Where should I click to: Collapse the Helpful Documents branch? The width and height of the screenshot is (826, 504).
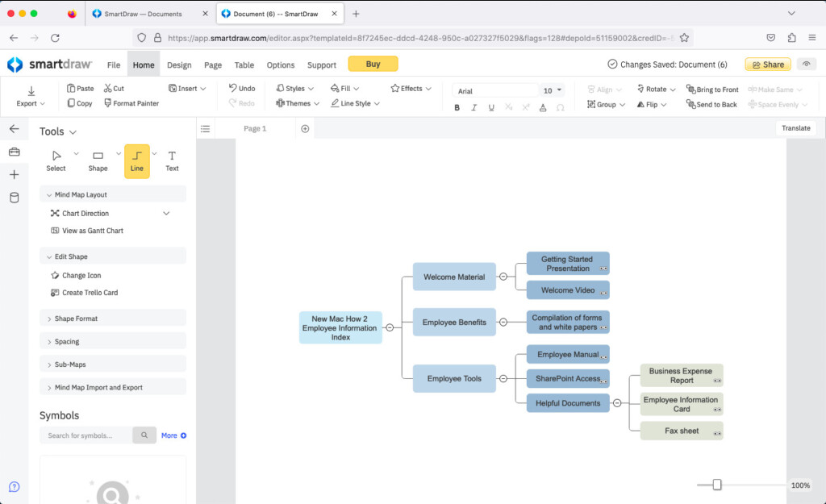click(x=617, y=403)
